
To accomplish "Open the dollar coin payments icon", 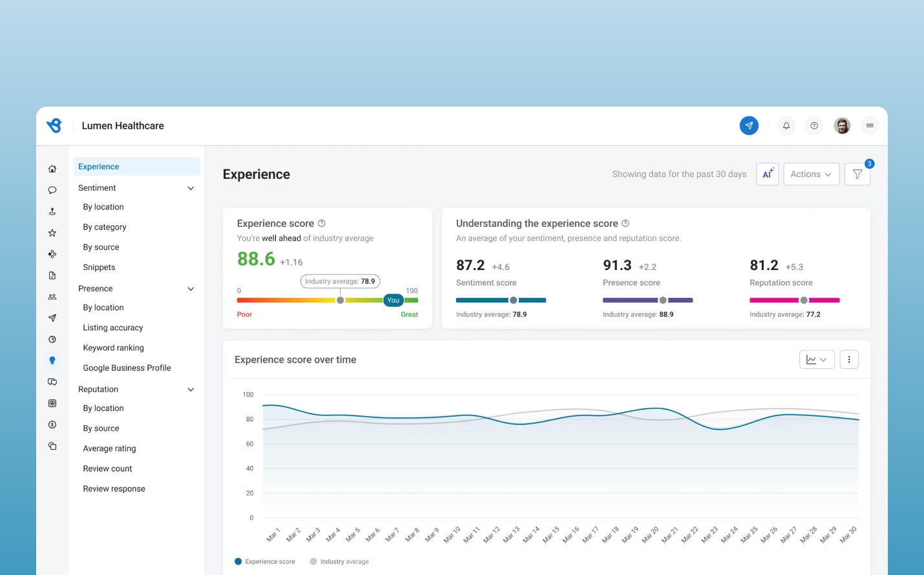I will coord(52,424).
